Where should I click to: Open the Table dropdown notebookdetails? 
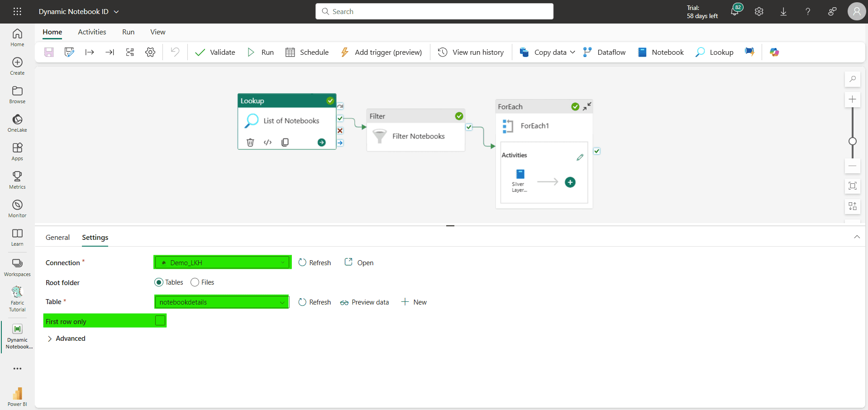point(222,302)
